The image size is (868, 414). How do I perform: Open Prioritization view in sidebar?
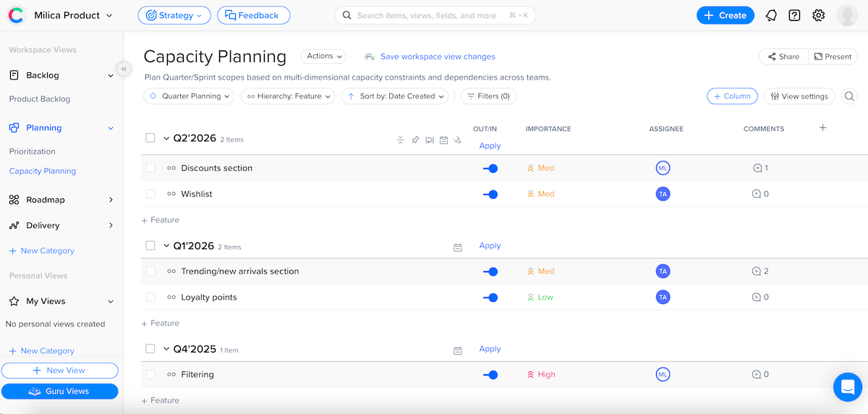tap(33, 151)
